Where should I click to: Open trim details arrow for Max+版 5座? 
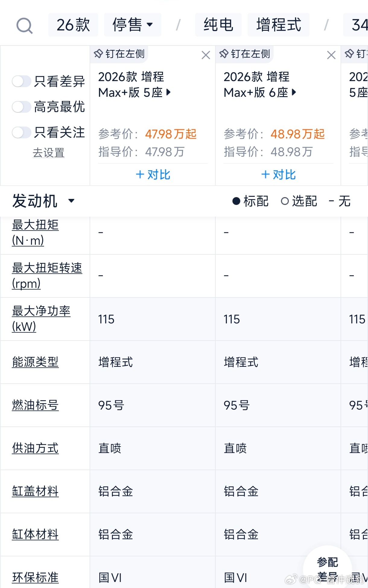pyautogui.click(x=169, y=92)
